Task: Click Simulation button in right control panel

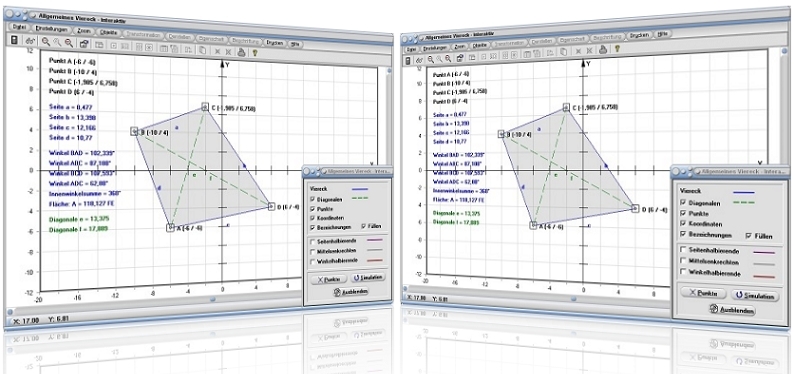Action: [x=756, y=296]
